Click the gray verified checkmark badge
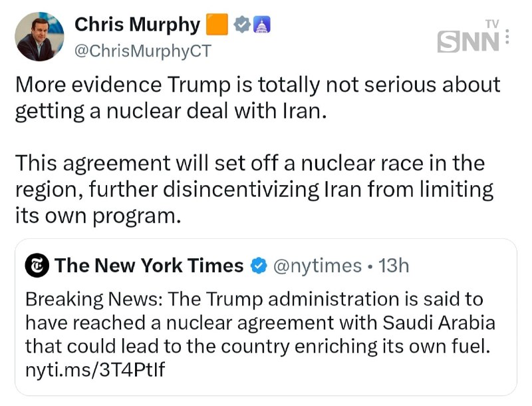The image size is (532, 406). tap(242, 25)
